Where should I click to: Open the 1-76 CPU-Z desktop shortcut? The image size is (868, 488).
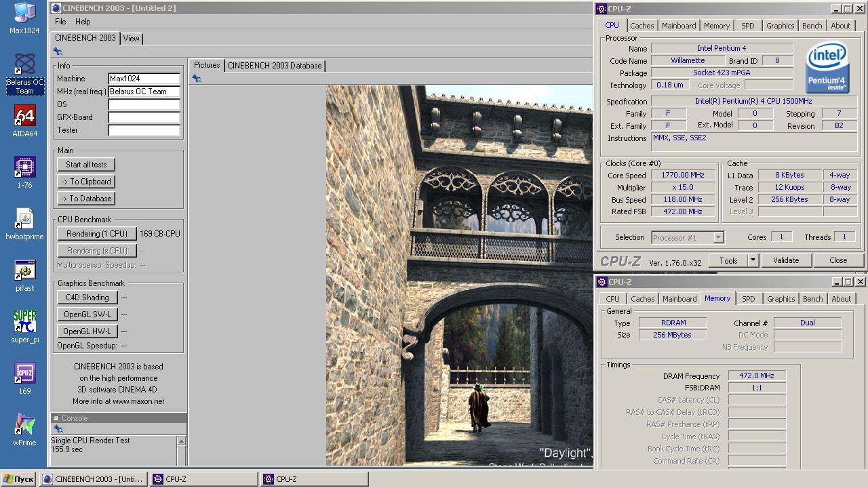coord(24,173)
